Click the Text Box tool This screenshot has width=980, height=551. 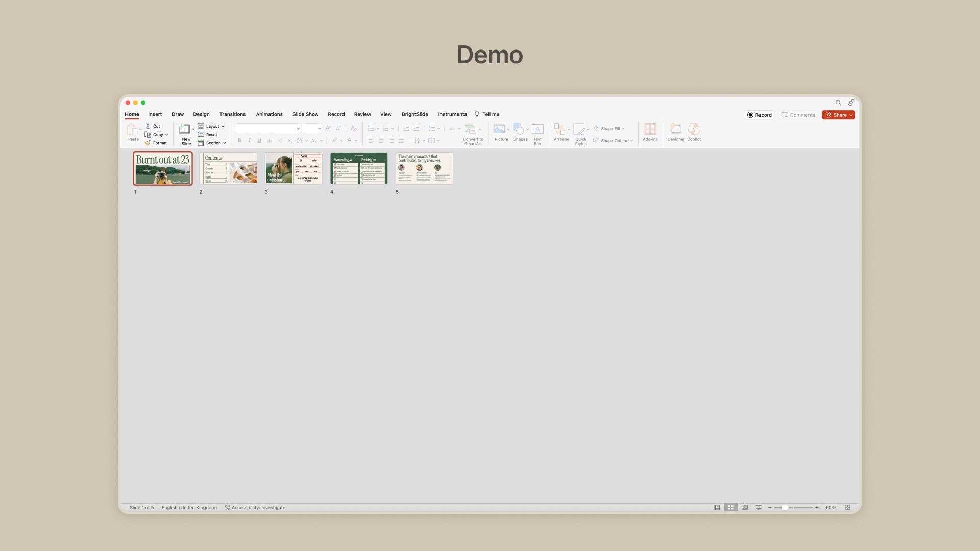tap(537, 130)
